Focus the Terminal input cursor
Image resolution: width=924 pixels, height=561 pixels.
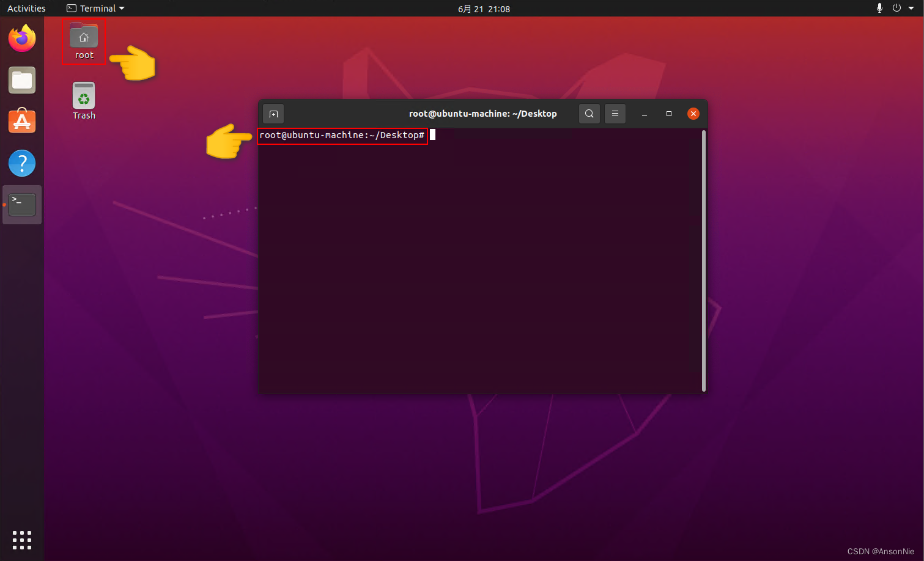(432, 134)
